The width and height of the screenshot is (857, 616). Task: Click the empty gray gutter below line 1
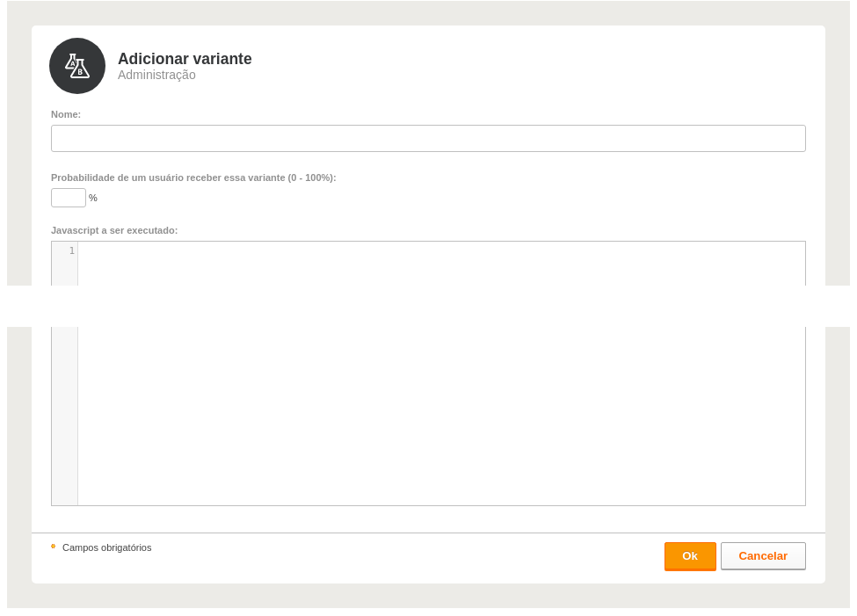coord(64,416)
